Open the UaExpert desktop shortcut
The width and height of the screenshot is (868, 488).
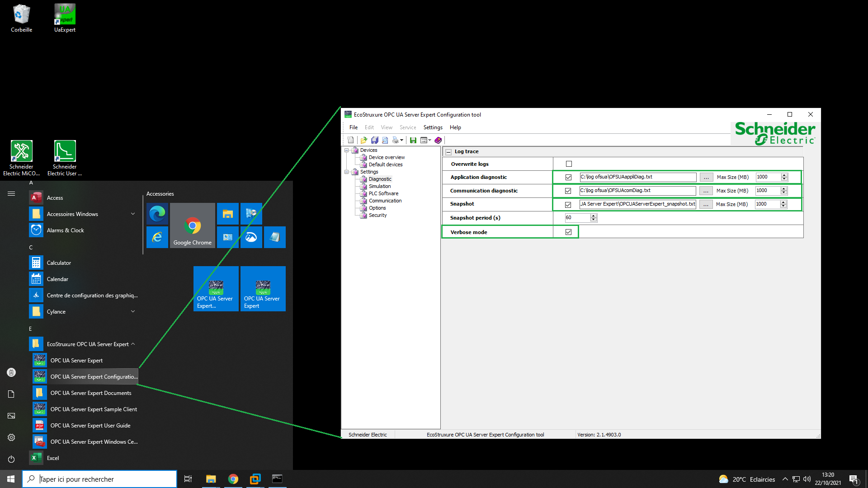pyautogui.click(x=65, y=18)
